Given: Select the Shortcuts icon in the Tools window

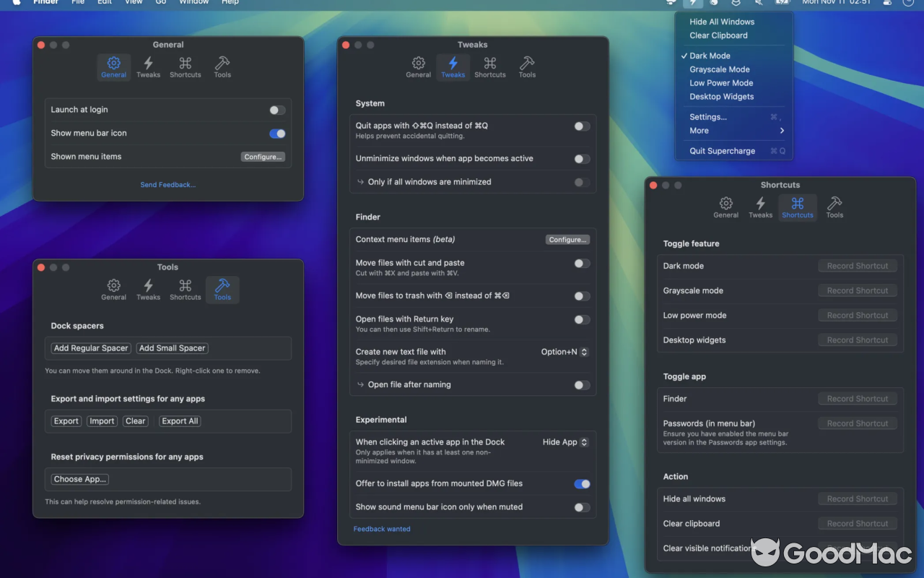Looking at the screenshot, I should click(x=185, y=289).
